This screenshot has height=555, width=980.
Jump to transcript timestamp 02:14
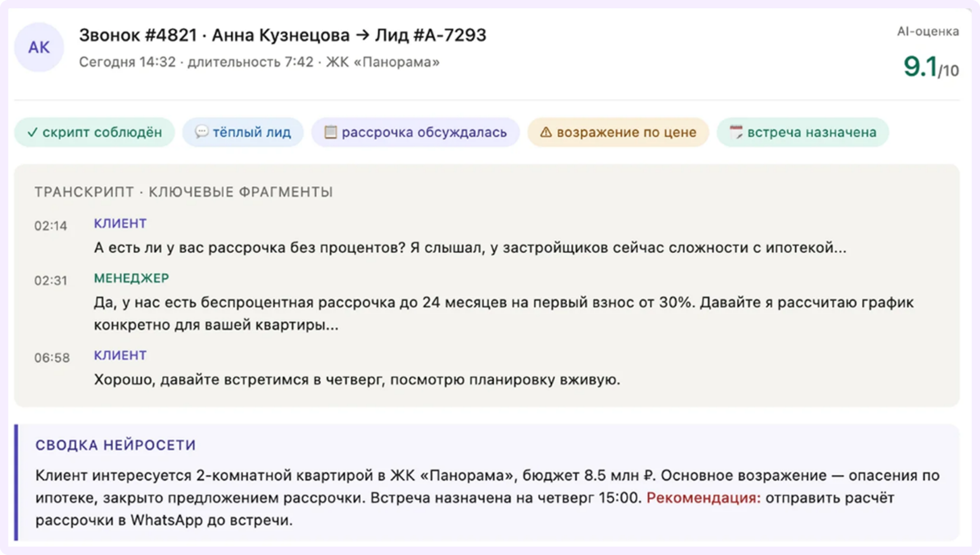point(50,226)
